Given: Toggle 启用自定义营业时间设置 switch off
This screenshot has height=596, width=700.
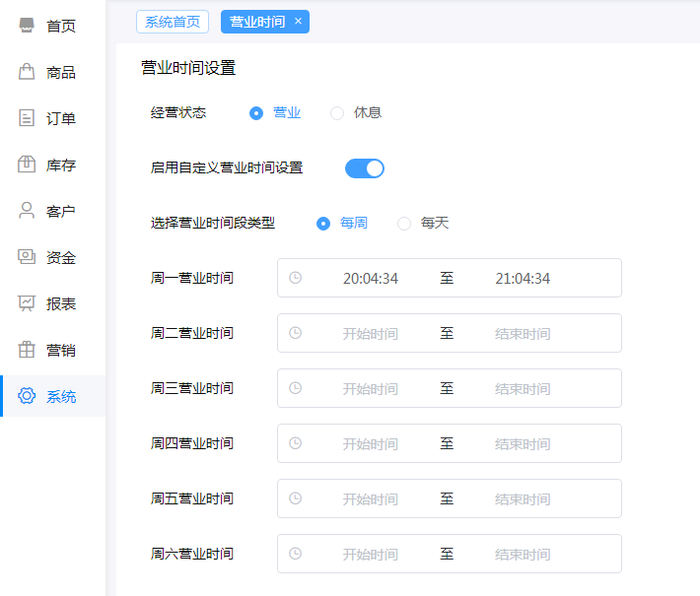Looking at the screenshot, I should pyautogui.click(x=364, y=168).
